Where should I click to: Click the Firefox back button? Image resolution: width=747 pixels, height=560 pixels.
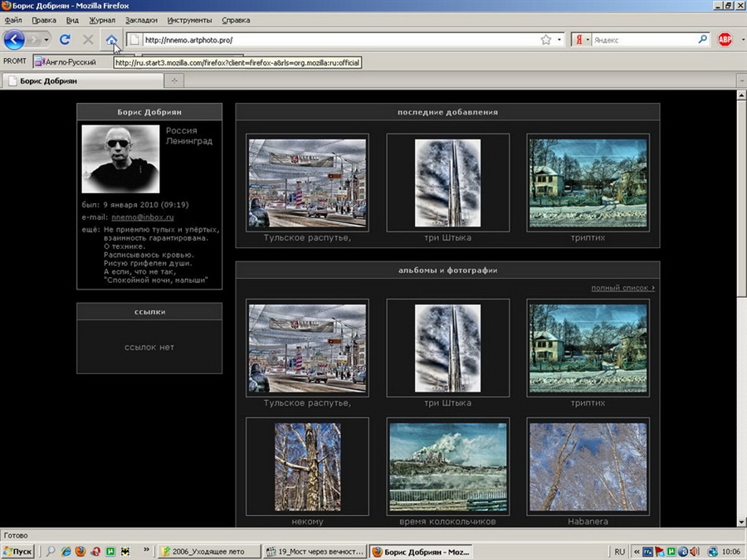[15, 39]
